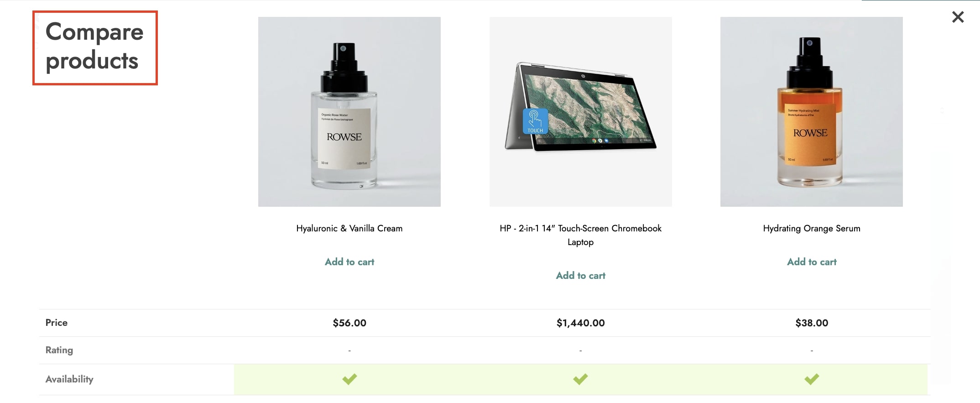
Task: Click the Hydrating Orange Serum product title
Action: (812, 228)
